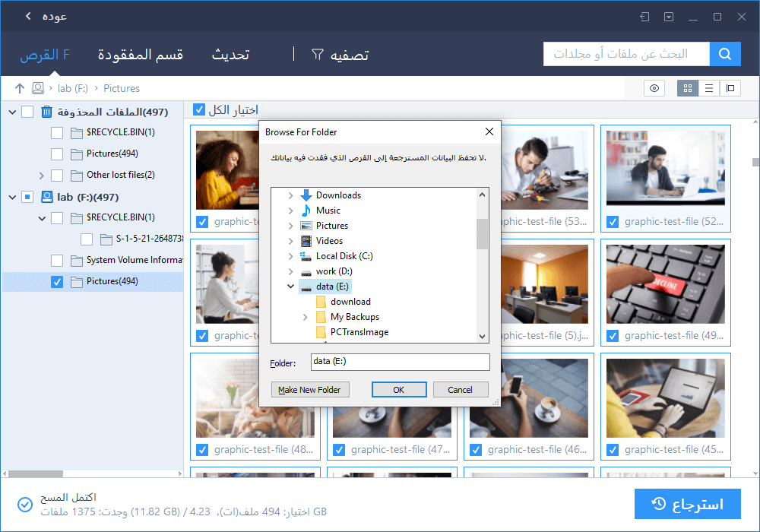Click the filter funnel icon

(318, 55)
